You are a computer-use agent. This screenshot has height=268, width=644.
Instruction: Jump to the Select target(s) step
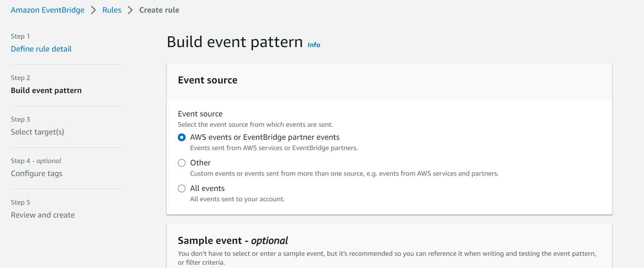[x=37, y=132]
